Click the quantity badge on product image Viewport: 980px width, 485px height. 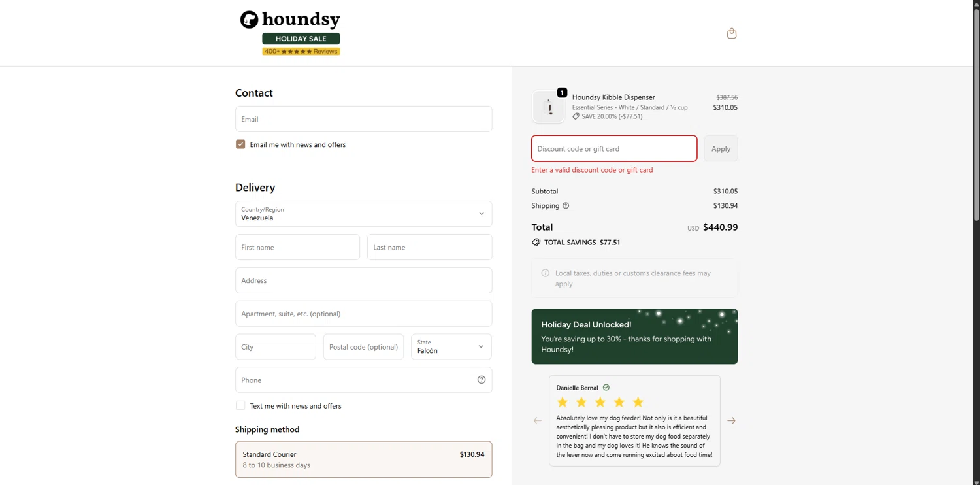coord(562,92)
